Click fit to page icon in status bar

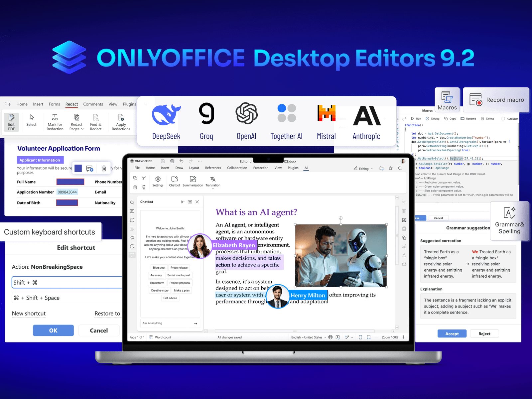[360, 337]
